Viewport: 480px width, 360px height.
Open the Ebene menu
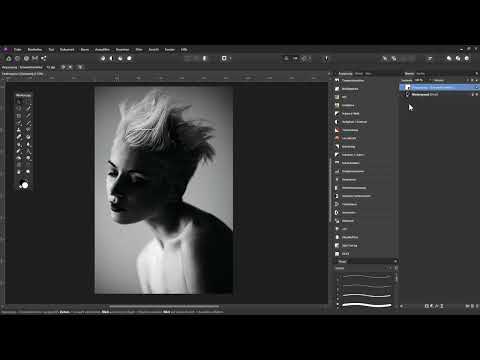(85, 49)
